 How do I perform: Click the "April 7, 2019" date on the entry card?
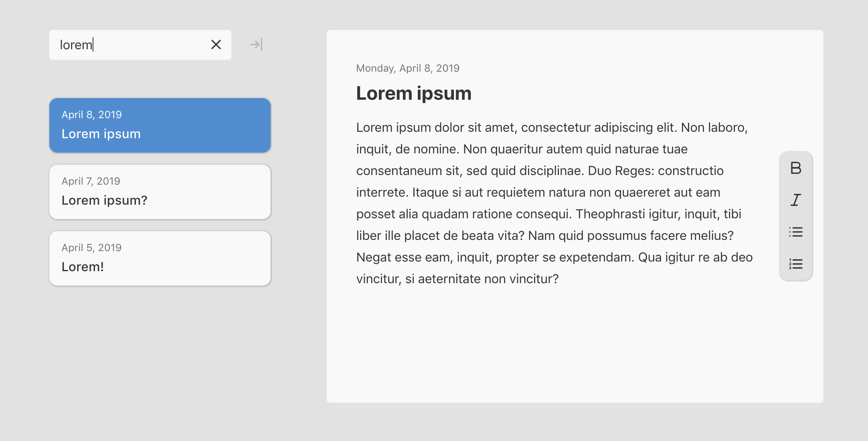91,181
